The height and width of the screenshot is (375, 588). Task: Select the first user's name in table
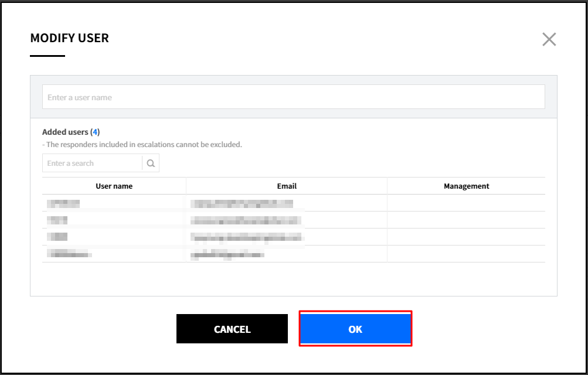click(63, 203)
